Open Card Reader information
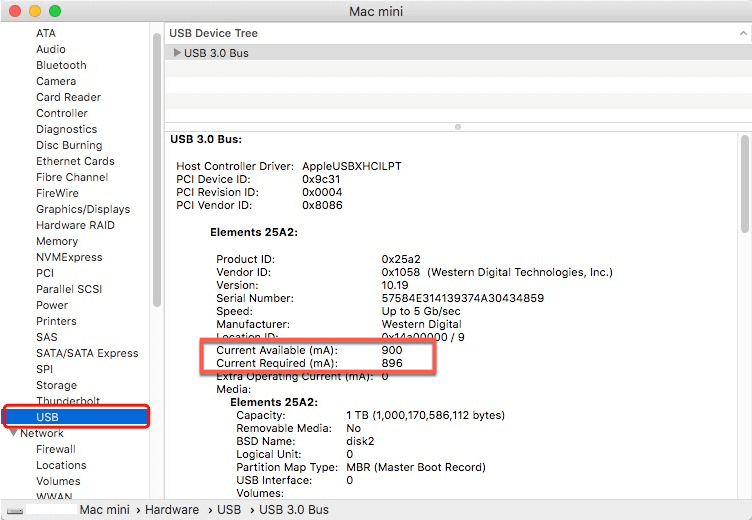The image size is (752, 520). (69, 97)
